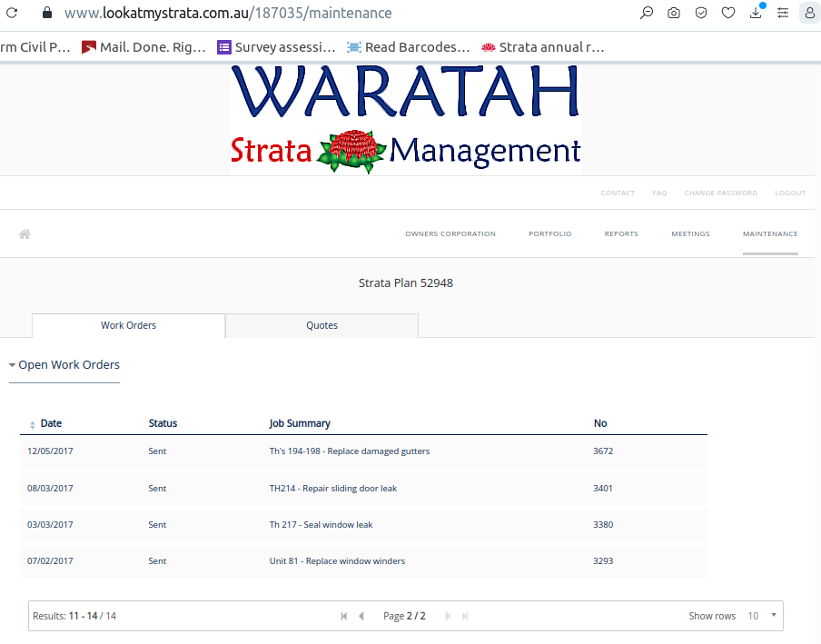The height and width of the screenshot is (644, 821).
Task: Click the Change Password link
Action: tap(721, 193)
